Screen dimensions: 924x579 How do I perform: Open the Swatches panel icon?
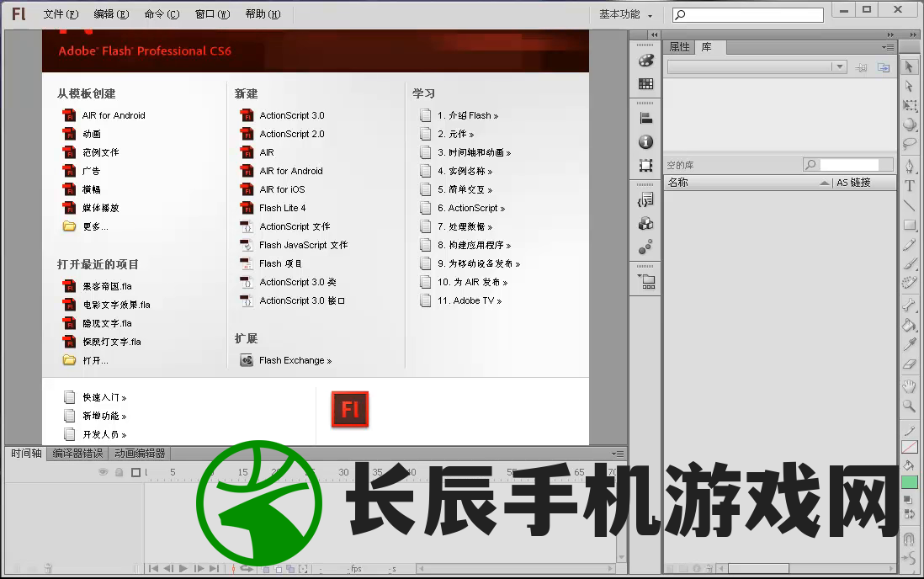coord(645,83)
